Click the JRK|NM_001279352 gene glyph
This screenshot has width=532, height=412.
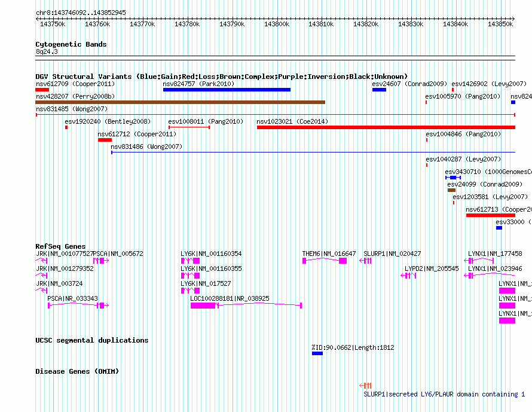pyautogui.click(x=41, y=276)
